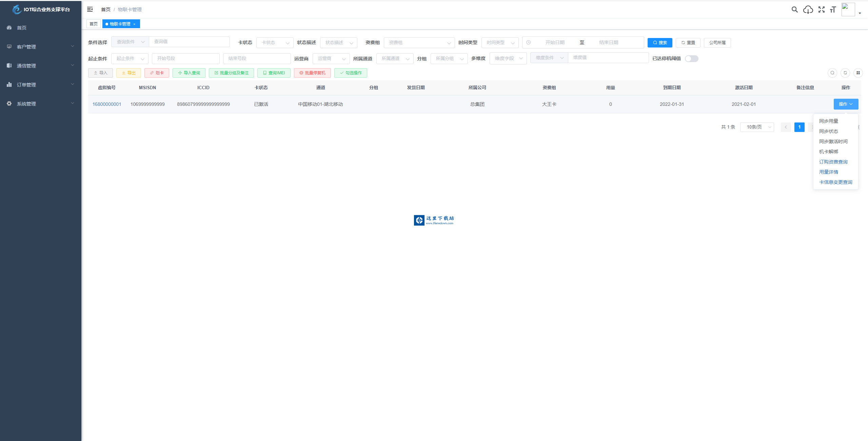Click the 批量停复机 button
This screenshot has width=868, height=441.
point(312,73)
